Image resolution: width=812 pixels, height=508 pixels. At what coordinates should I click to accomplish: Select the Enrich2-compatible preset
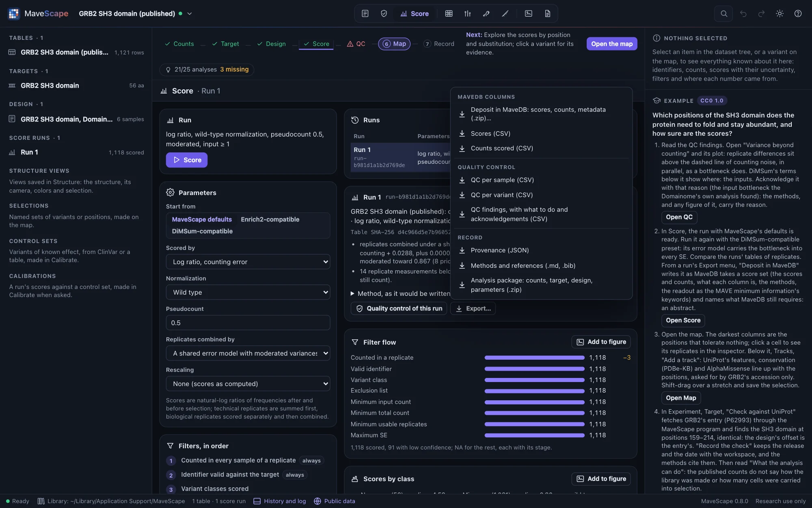point(270,219)
